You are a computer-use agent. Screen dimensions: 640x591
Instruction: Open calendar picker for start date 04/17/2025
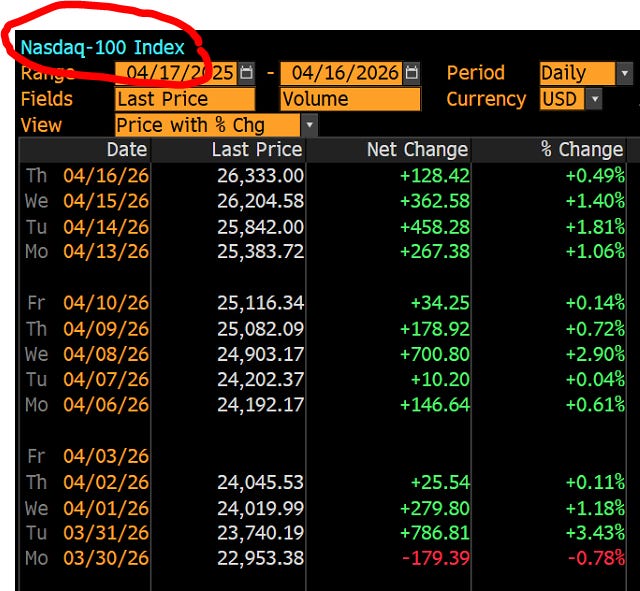[x=246, y=73]
